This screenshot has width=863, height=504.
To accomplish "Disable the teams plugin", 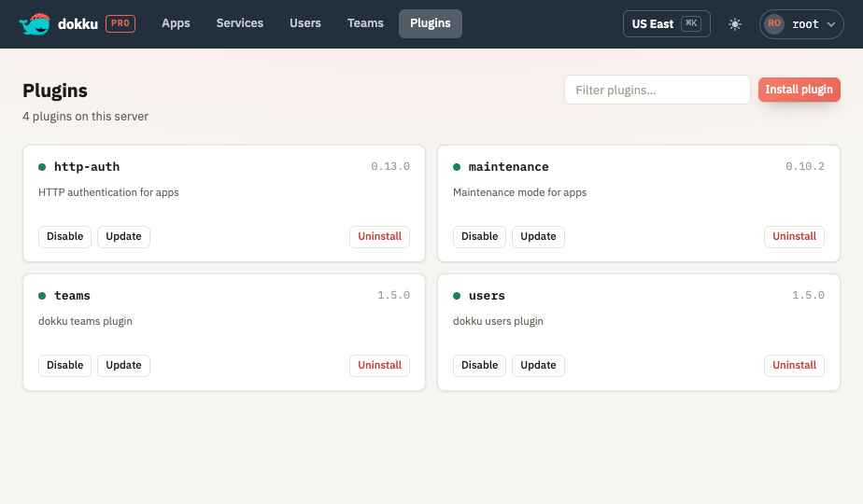I will [x=65, y=365].
